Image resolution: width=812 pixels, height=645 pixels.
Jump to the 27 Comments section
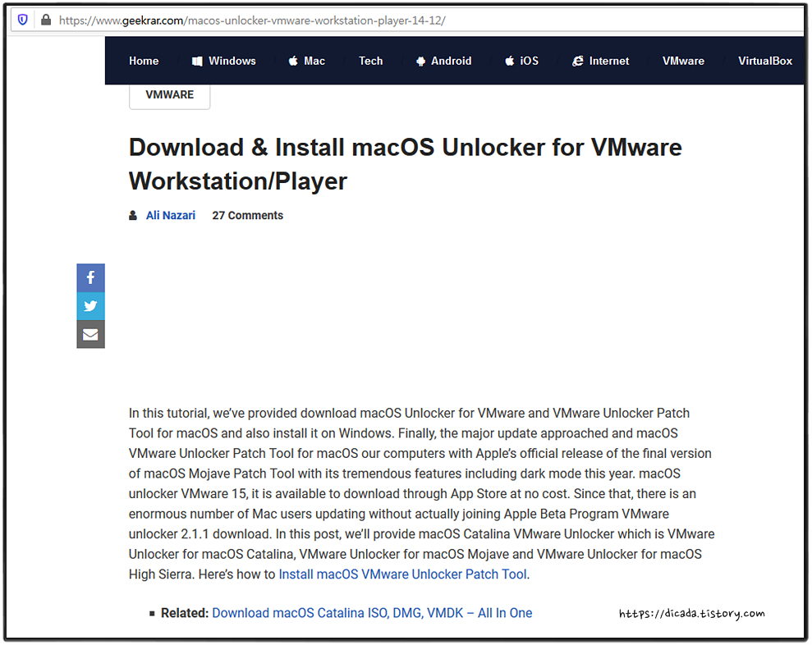coord(247,215)
